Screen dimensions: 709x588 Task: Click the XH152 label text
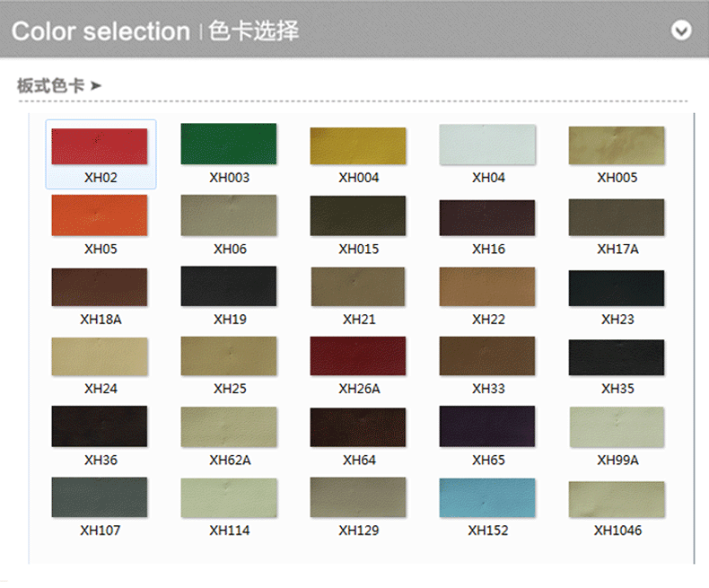pyautogui.click(x=488, y=531)
